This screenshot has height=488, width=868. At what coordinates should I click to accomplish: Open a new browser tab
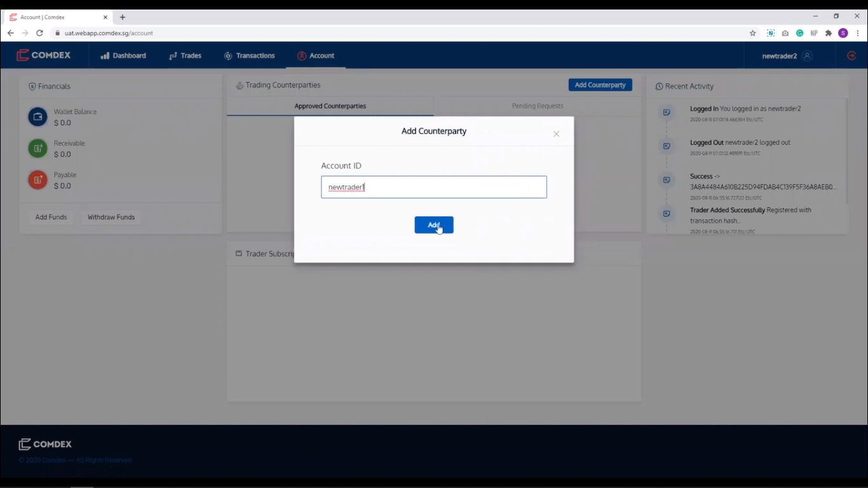pyautogui.click(x=123, y=17)
